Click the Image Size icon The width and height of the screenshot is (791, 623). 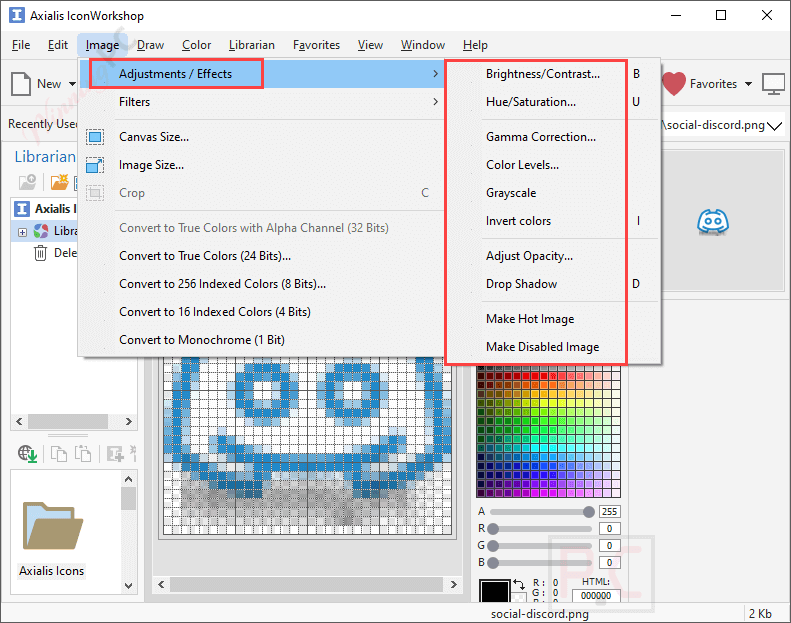point(95,165)
